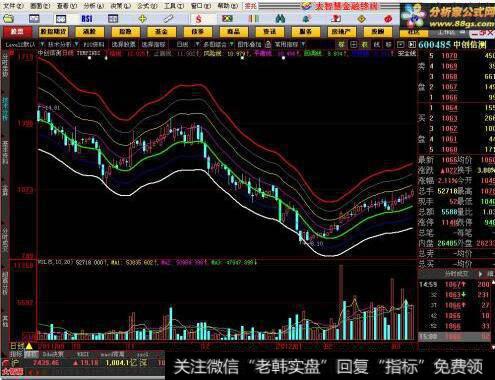Open the 窗口 menu
Image resolution: width=495 pixels, height=380 pixels.
(201, 6)
